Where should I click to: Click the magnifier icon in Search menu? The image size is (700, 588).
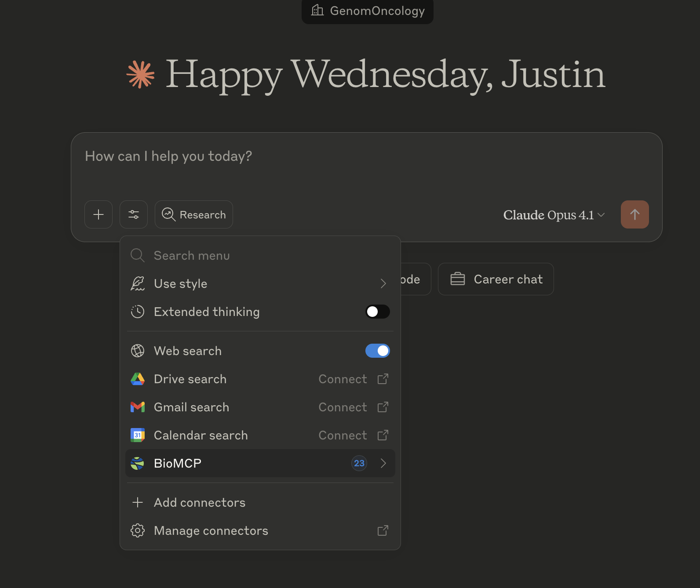coord(138,255)
